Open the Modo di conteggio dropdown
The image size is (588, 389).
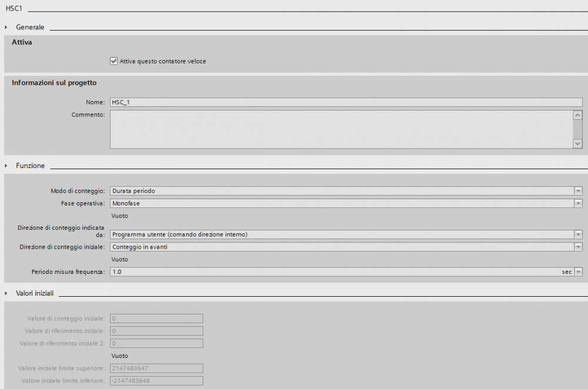coord(578,191)
